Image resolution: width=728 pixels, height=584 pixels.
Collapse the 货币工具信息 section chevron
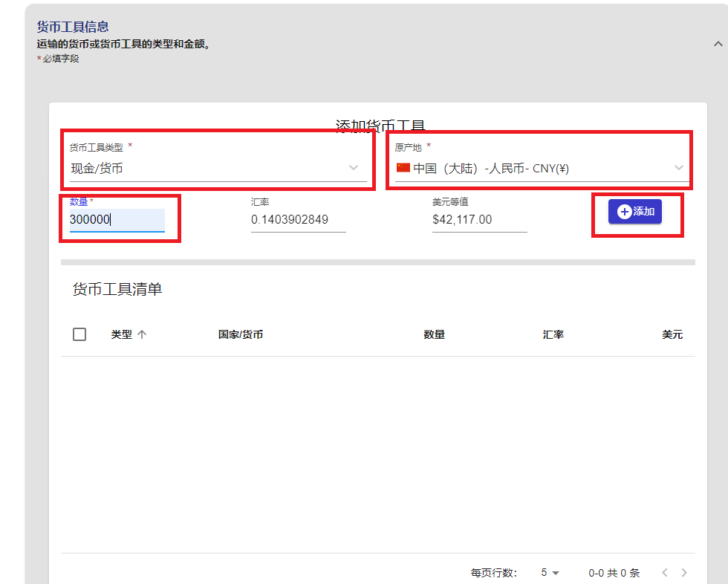[x=718, y=44]
